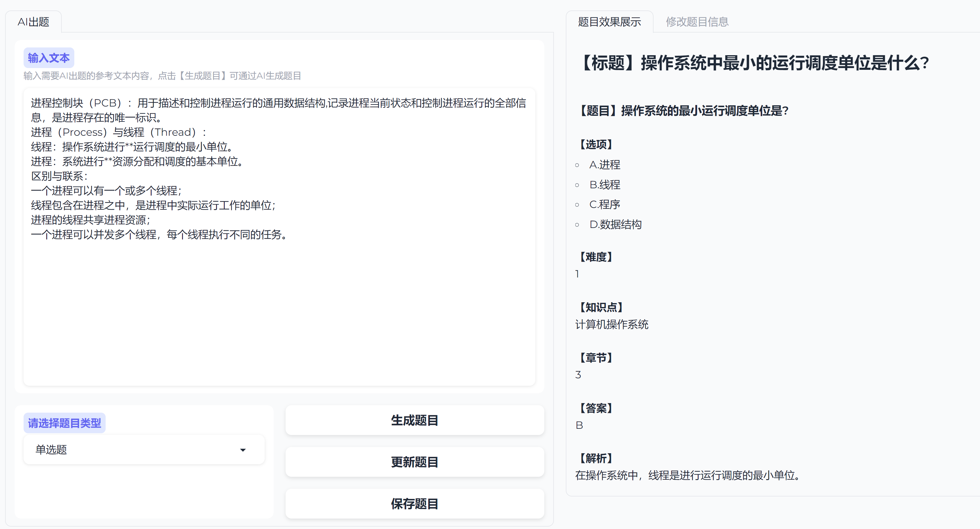Click the explanation text about 线程
The height and width of the screenshot is (529, 980).
(x=688, y=475)
